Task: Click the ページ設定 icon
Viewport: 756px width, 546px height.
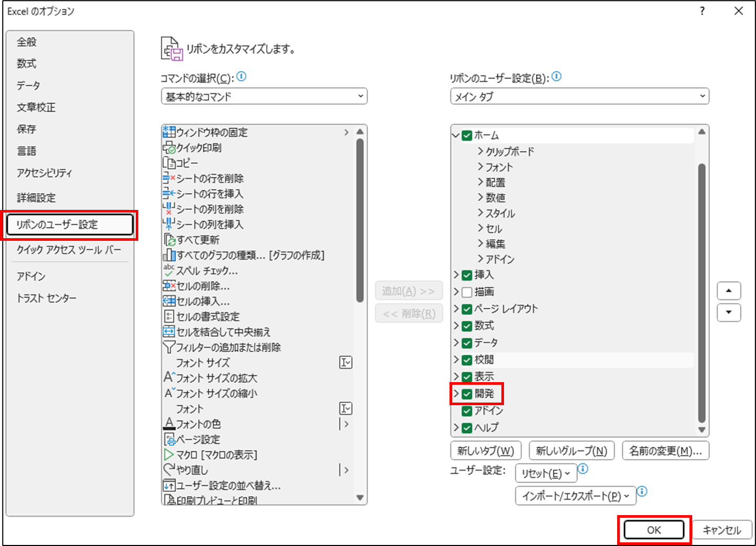Action: coord(169,439)
